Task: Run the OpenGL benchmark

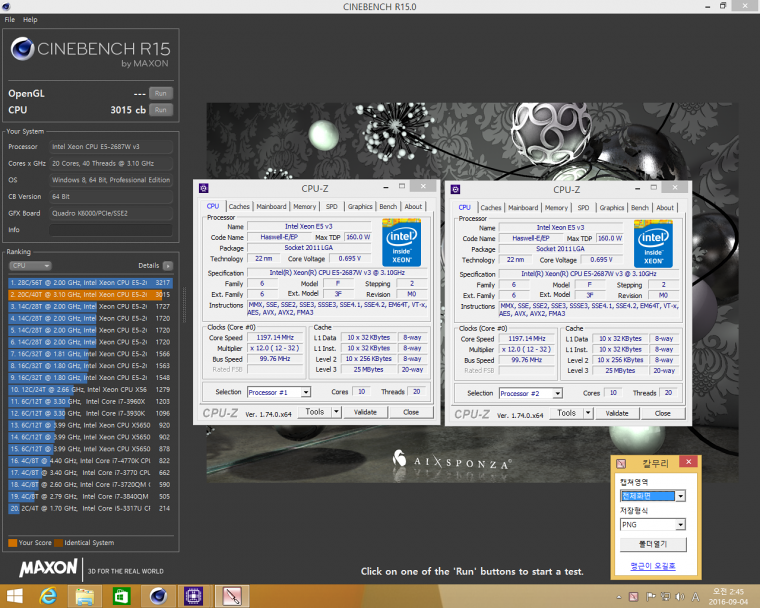Action: tap(161, 93)
